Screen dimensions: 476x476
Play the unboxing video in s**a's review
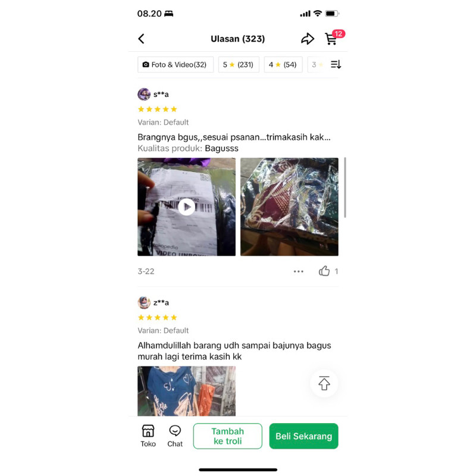(186, 206)
